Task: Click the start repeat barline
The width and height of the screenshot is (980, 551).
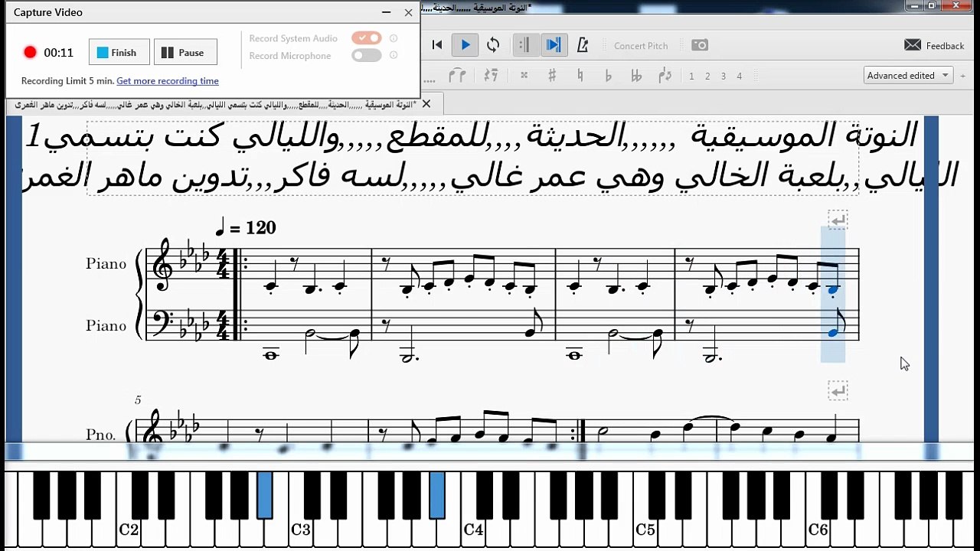Action: pos(240,294)
